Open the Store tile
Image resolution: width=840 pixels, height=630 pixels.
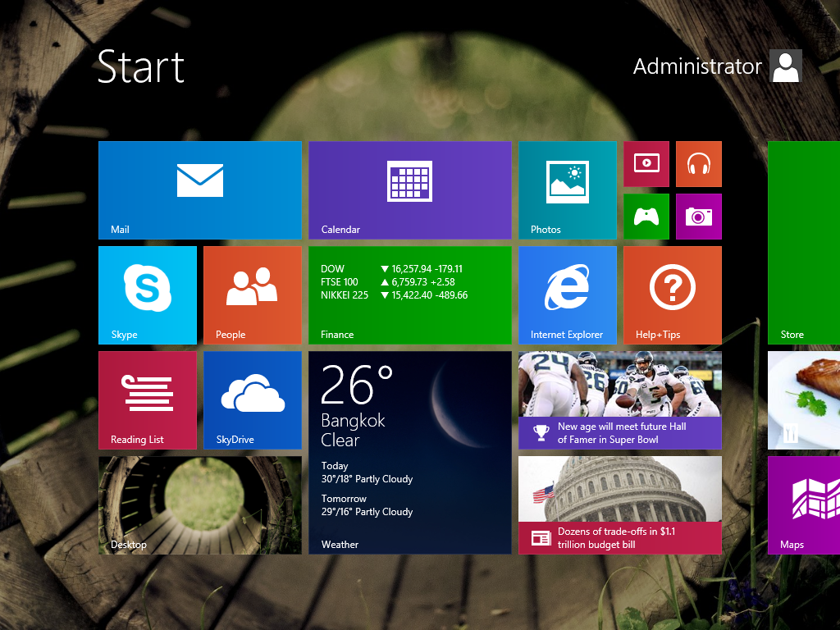pyautogui.click(x=804, y=243)
